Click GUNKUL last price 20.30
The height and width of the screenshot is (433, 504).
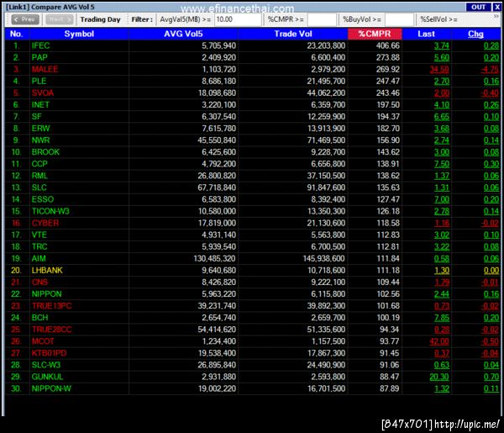point(439,377)
